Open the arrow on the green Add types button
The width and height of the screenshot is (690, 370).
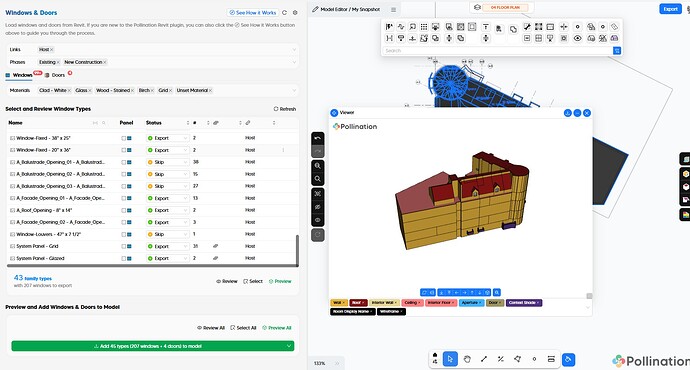[289, 346]
